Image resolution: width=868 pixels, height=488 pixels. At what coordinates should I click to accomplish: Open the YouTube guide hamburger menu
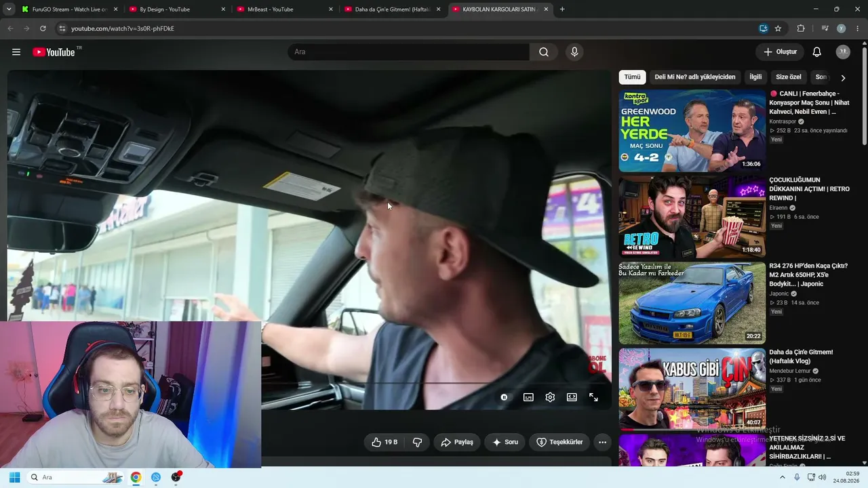16,52
